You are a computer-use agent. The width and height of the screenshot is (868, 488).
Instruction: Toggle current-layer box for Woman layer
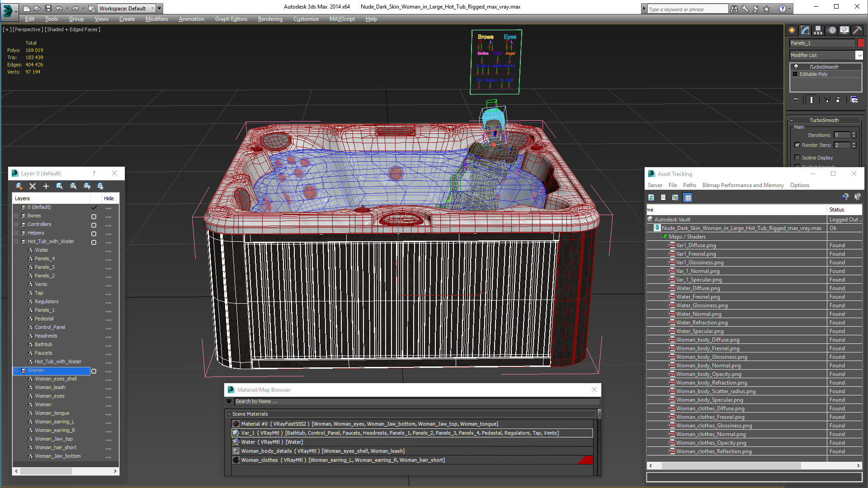tap(94, 371)
